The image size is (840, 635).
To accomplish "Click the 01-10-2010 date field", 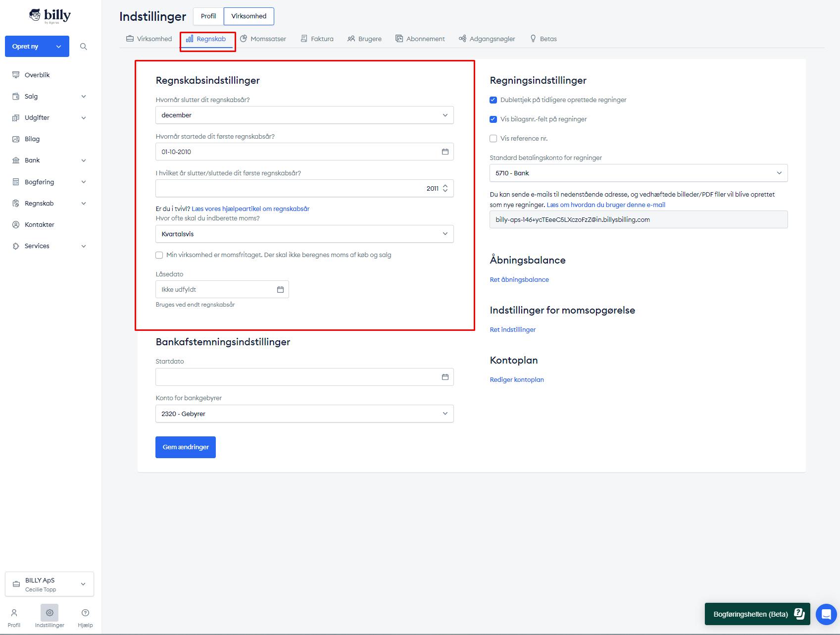I will (x=304, y=152).
